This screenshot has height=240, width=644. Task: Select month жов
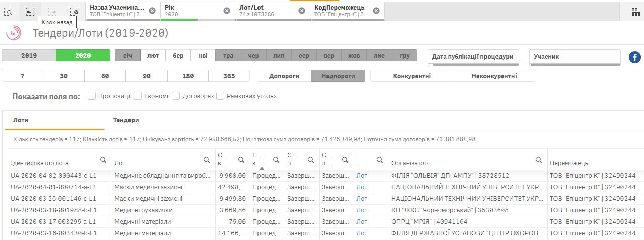pyautogui.click(x=354, y=56)
